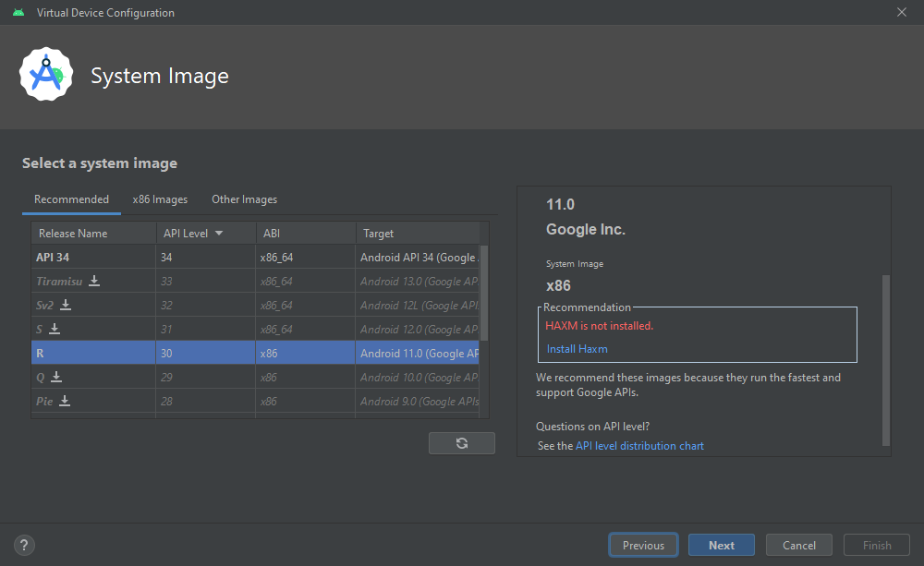924x566 pixels.
Task: Follow the Install Haxm link
Action: (577, 349)
